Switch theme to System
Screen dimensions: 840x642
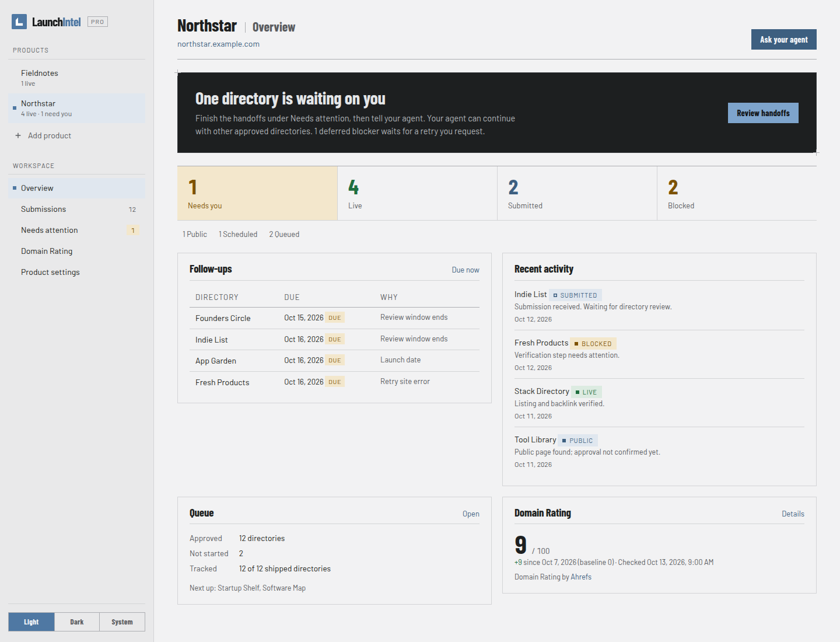tap(122, 622)
